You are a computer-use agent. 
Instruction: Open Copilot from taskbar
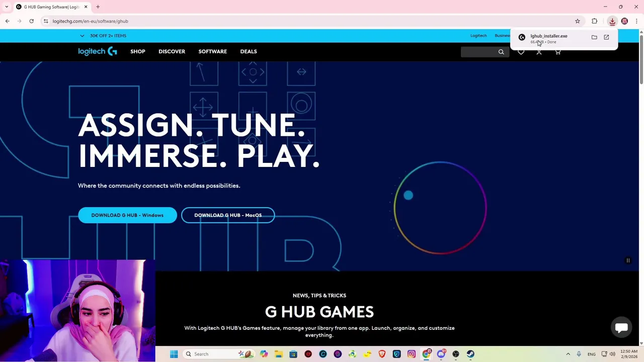tap(264, 354)
